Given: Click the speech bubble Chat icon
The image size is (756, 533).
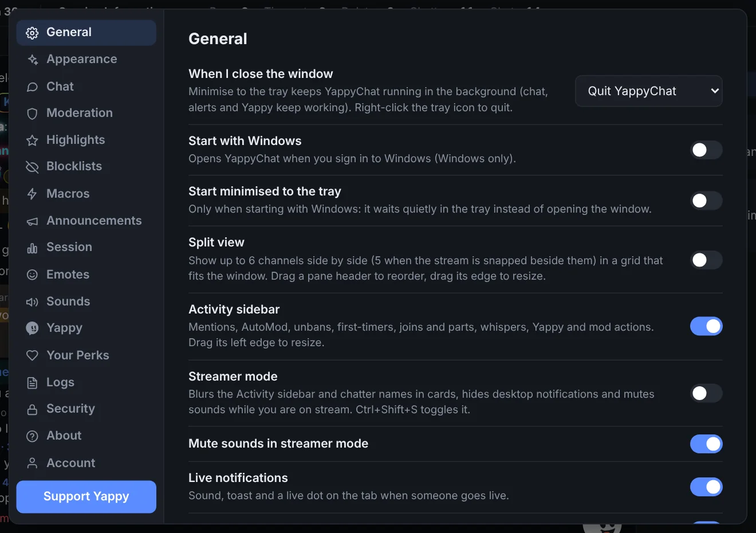Looking at the screenshot, I should tap(33, 87).
